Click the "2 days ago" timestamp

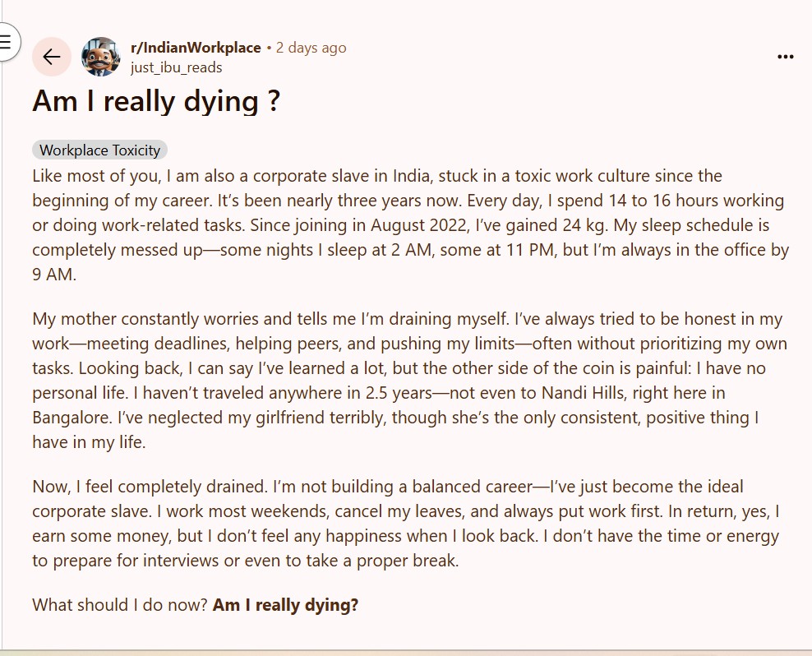click(311, 48)
